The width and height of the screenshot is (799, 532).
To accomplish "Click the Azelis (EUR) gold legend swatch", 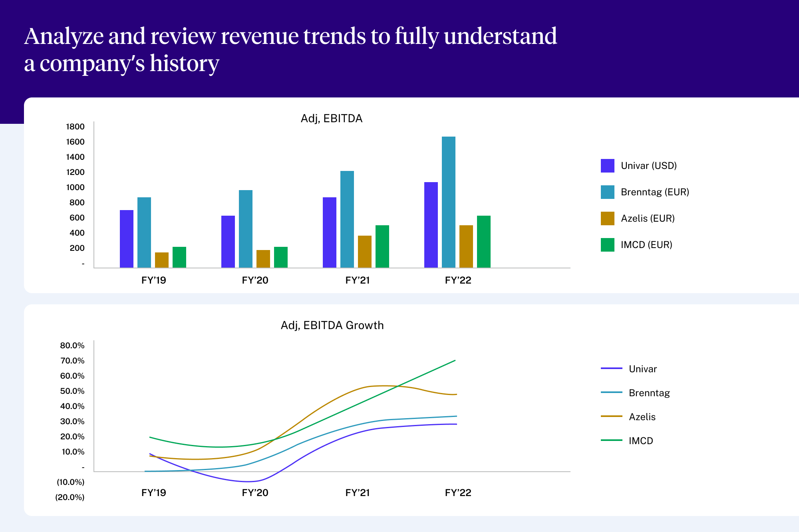I will point(607,218).
